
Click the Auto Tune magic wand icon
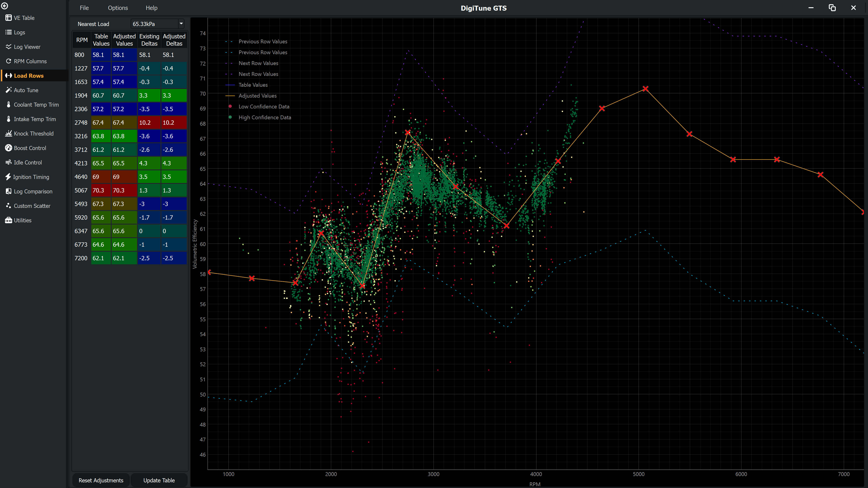8,90
